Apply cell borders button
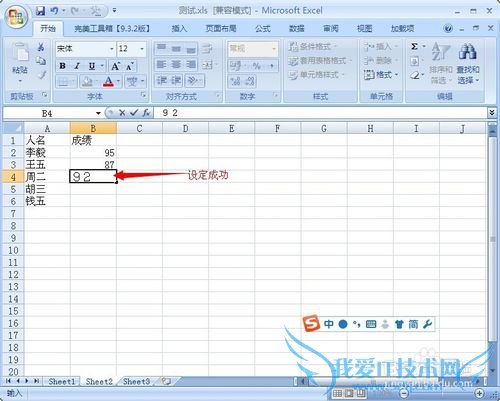500x401 pixels. (63, 81)
